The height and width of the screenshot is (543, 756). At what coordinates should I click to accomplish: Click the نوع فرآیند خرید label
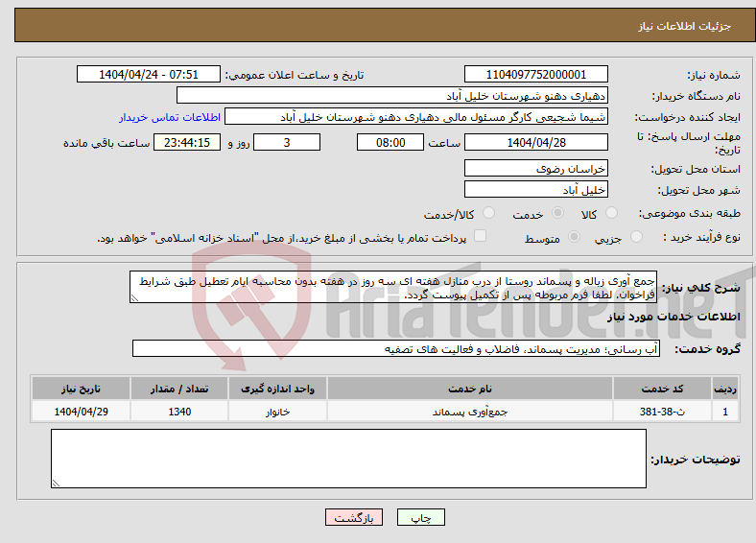tap(701, 237)
